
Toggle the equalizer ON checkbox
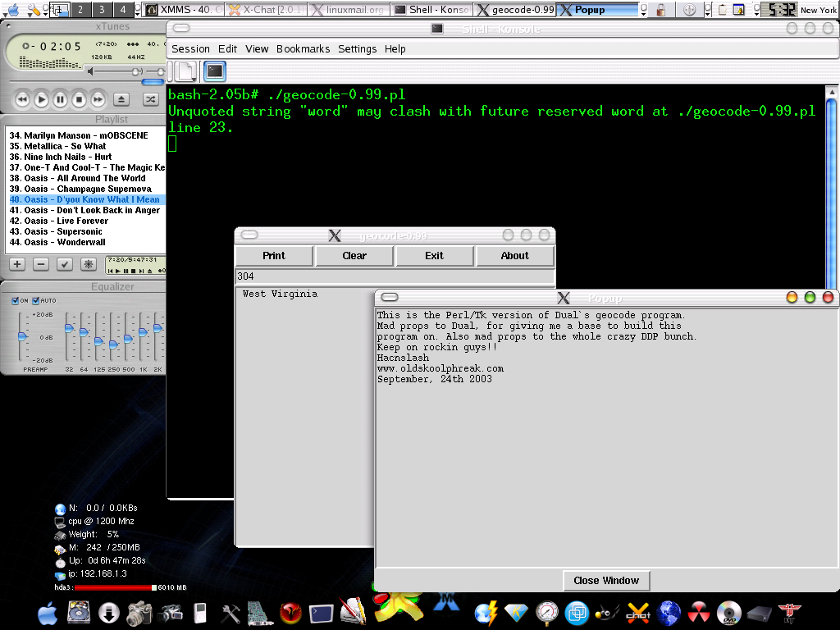(16, 301)
